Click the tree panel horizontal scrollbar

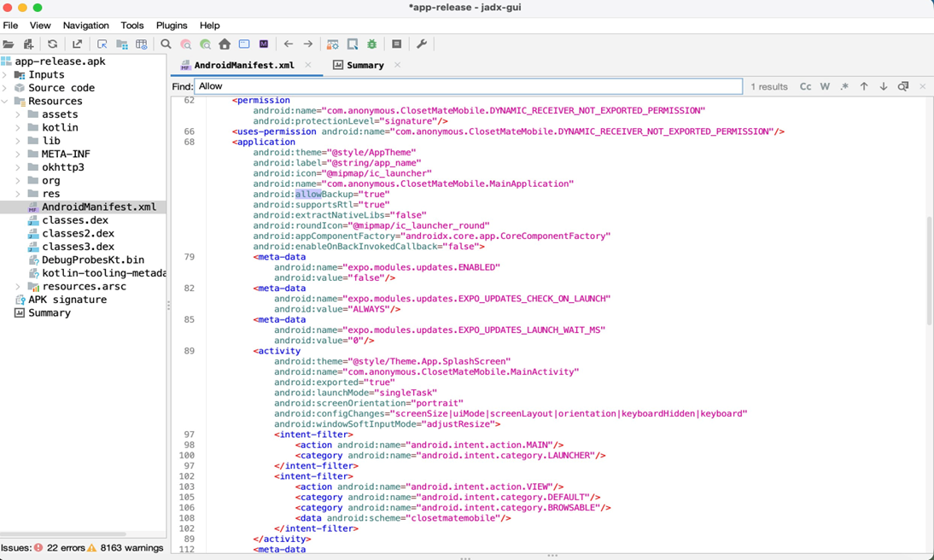point(63,534)
